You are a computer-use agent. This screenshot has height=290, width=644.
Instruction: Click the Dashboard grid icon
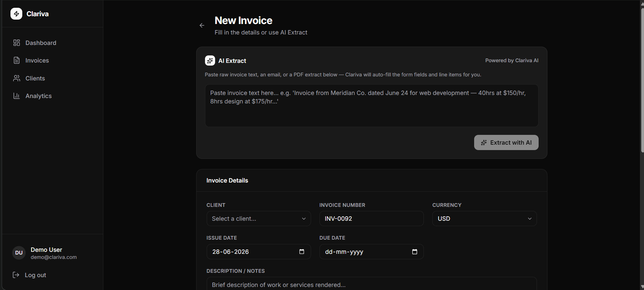(x=17, y=43)
